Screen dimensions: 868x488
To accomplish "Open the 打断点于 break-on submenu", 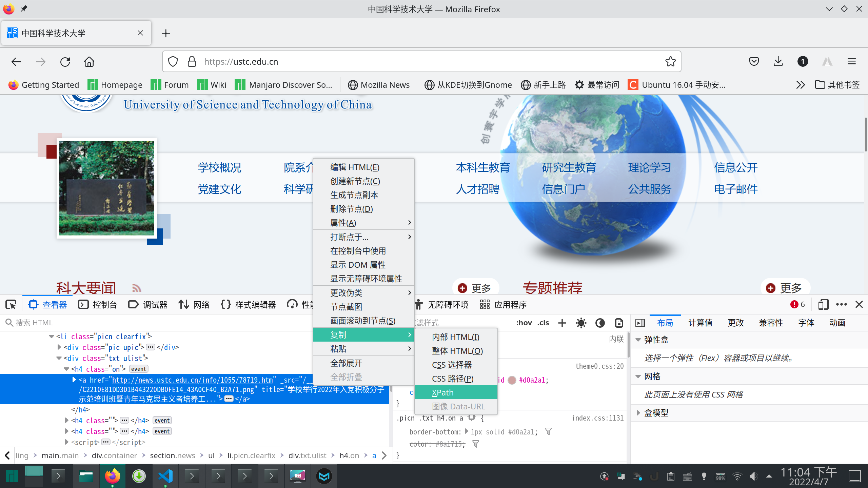I will (x=363, y=237).
